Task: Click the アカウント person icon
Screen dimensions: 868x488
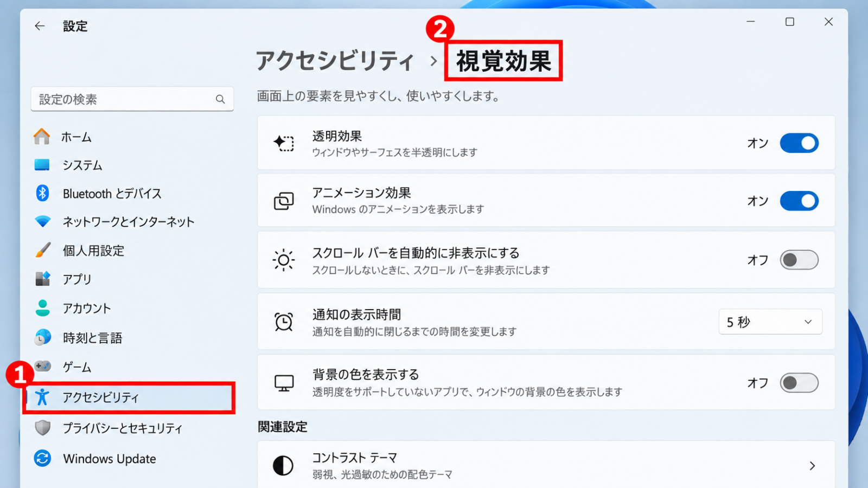Action: (42, 307)
